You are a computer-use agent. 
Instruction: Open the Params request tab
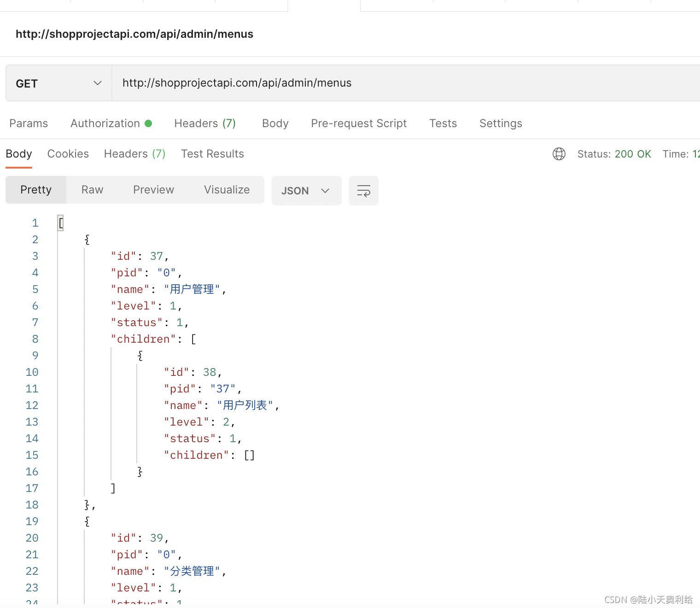(x=29, y=123)
